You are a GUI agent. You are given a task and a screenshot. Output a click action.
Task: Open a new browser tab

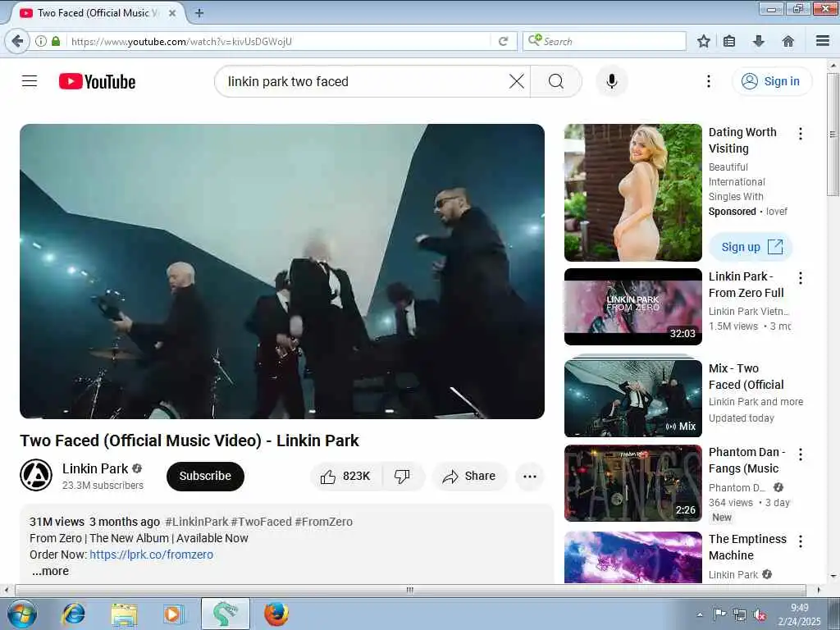click(x=199, y=13)
